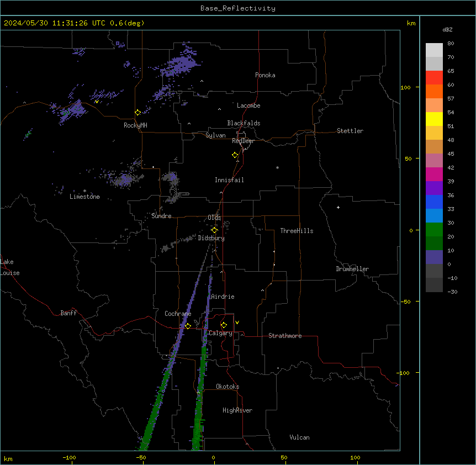Click the yellow diamond marker near RockyMH
This screenshot has width=476, height=465.
(138, 113)
